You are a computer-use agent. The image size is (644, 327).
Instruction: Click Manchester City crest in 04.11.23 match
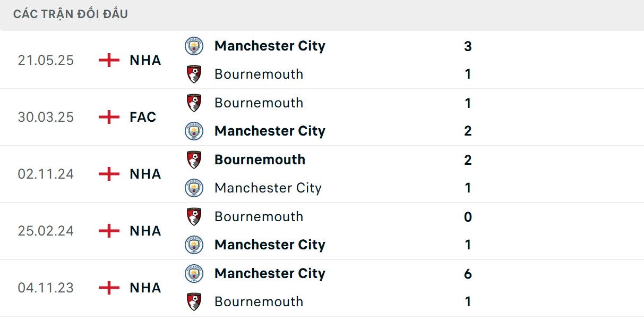(194, 273)
